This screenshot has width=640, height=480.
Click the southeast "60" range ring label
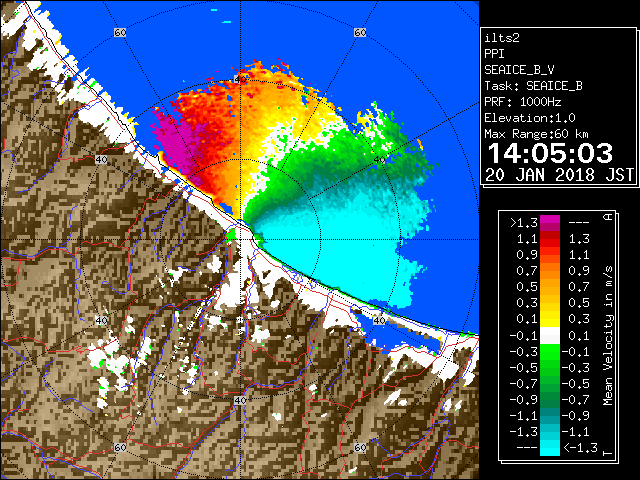[x=360, y=447]
